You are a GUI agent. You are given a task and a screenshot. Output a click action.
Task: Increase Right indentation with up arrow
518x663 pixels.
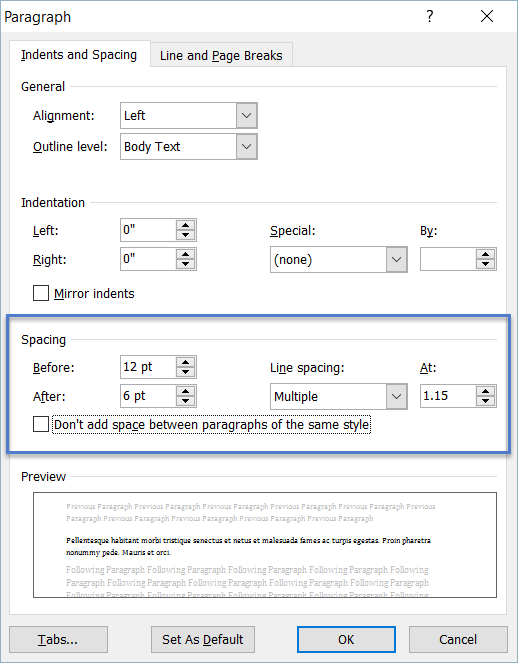tap(186, 254)
